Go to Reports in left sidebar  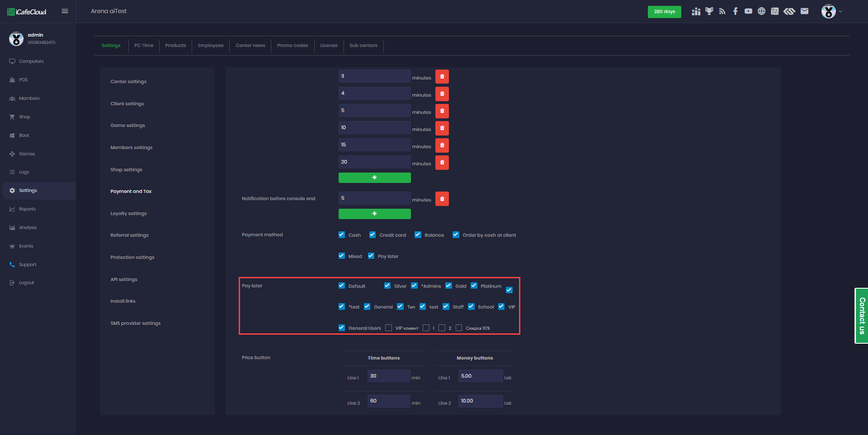pos(27,209)
